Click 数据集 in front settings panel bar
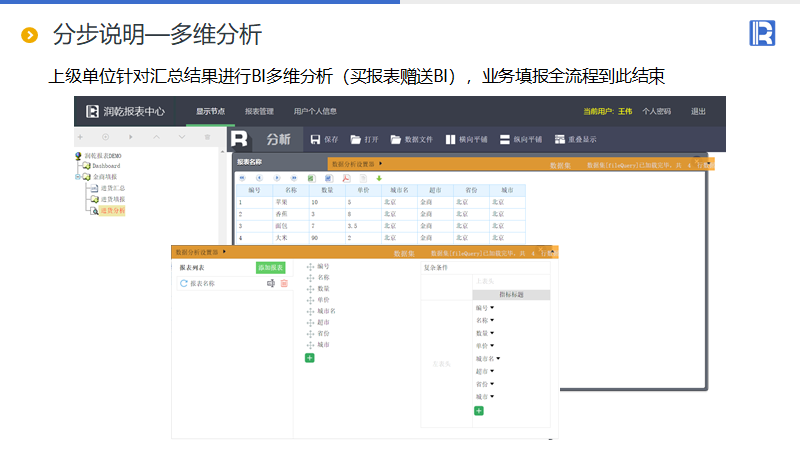The image size is (800, 450). pos(404,254)
